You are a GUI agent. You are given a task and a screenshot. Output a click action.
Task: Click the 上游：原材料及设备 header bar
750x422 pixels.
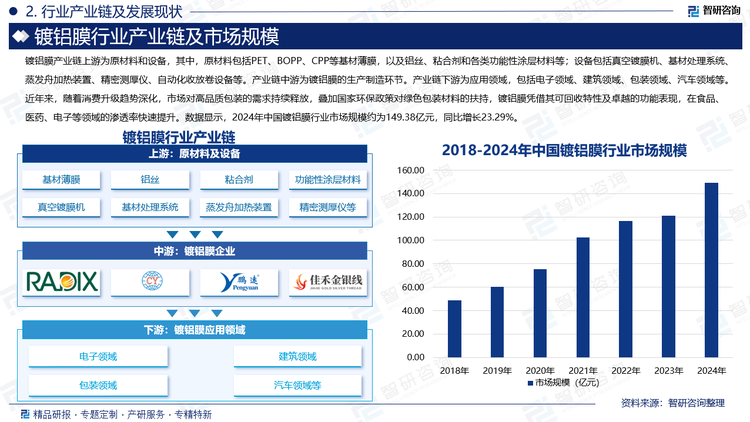[195, 154]
